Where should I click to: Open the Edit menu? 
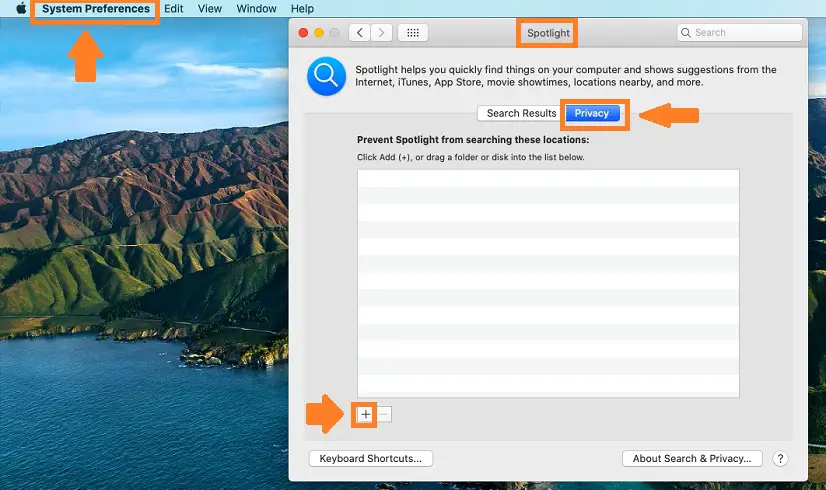click(174, 9)
